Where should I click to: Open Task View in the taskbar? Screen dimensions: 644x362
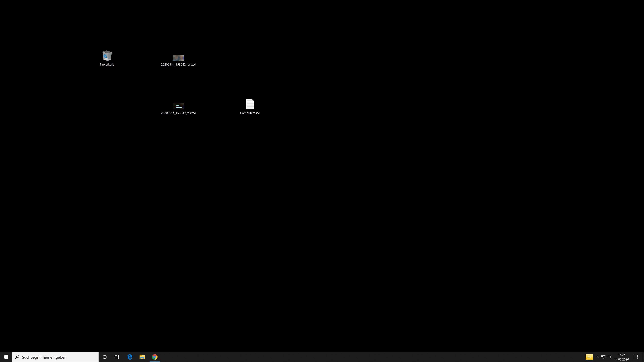click(117, 357)
